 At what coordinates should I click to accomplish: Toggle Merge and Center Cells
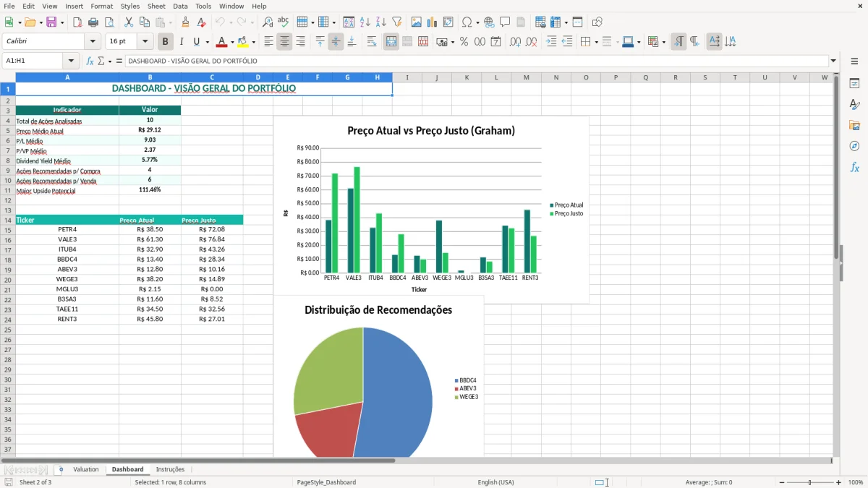pos(391,42)
